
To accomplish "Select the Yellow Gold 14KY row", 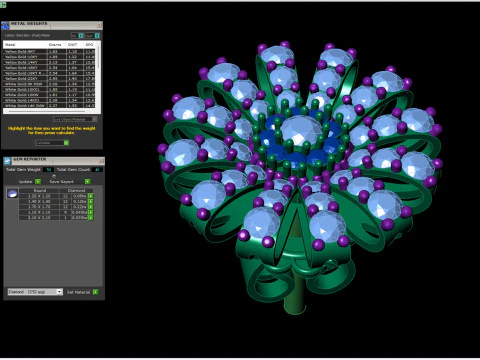I will click(x=50, y=62).
